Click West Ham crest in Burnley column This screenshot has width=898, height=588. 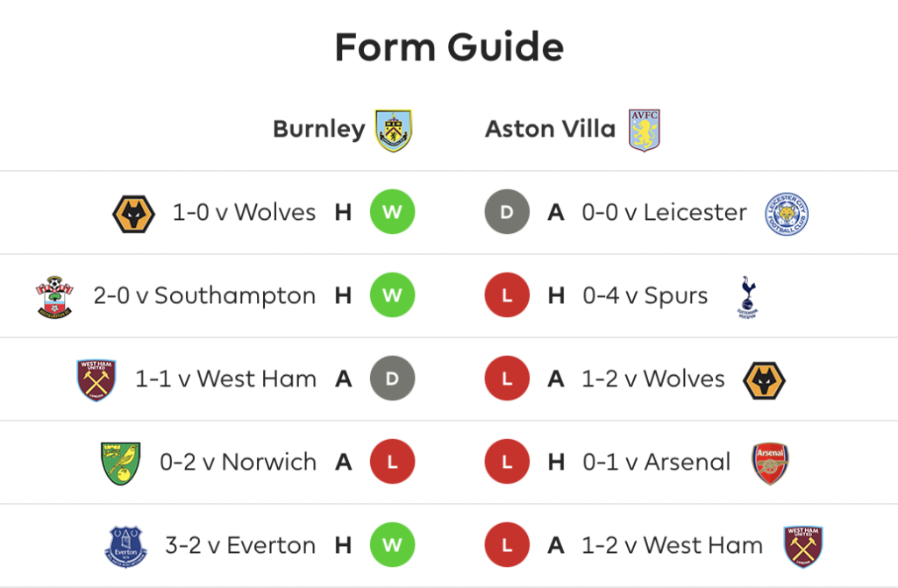pyautogui.click(x=96, y=379)
